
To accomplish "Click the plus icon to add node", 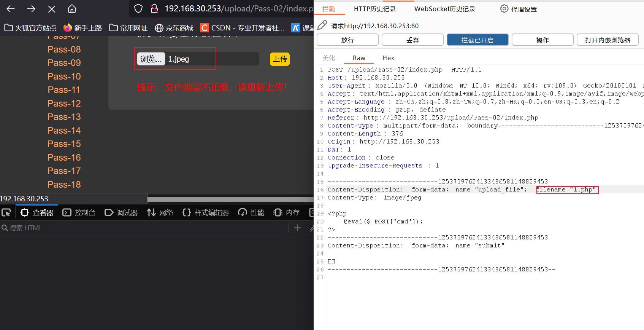I will 298,228.
